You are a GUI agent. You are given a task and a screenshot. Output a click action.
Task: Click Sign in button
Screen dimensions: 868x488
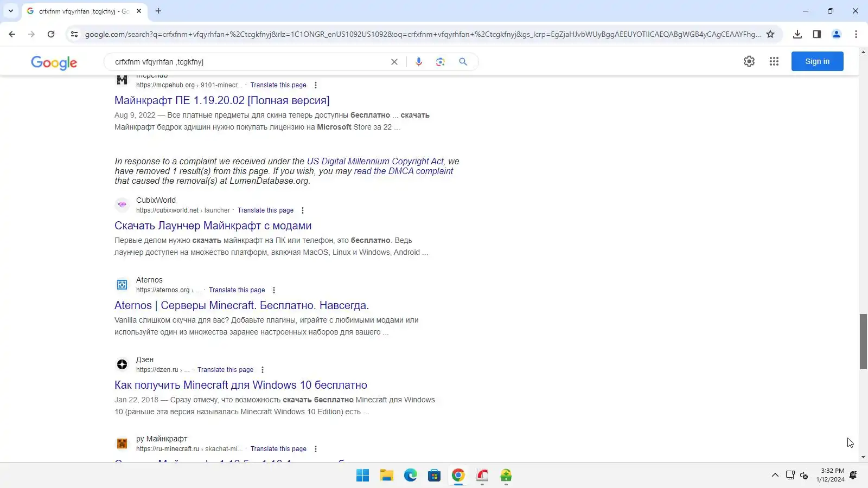tap(817, 61)
